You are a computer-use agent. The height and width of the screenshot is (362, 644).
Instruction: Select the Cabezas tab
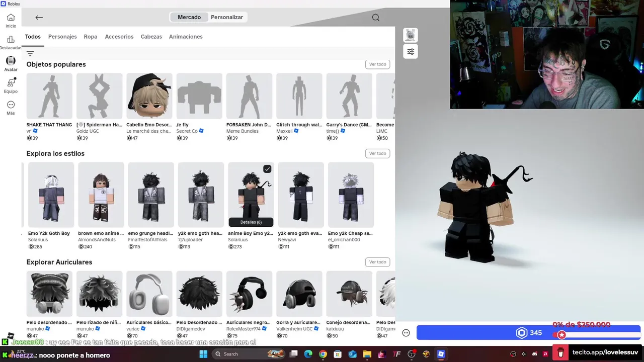[x=151, y=37]
